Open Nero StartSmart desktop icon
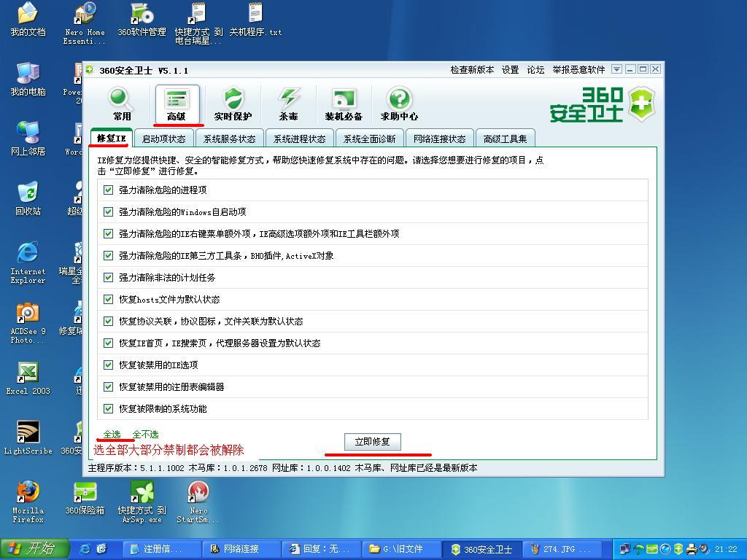747x560 pixels. coord(198,502)
